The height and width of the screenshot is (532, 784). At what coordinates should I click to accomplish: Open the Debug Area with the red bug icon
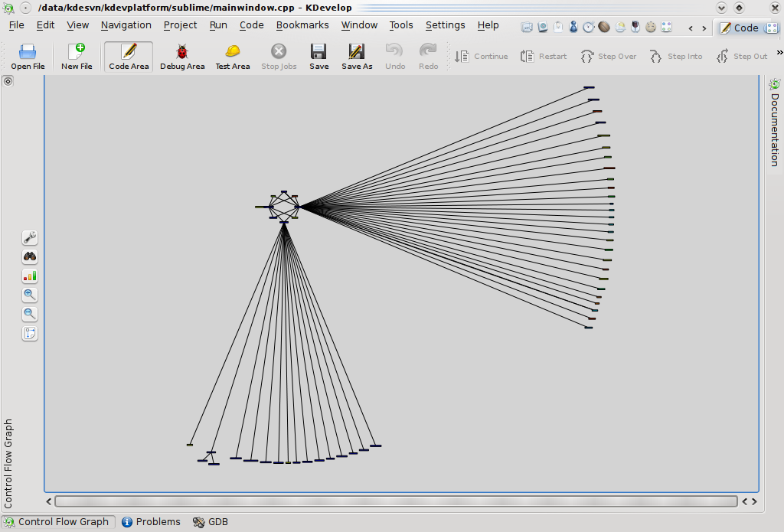tap(182, 56)
